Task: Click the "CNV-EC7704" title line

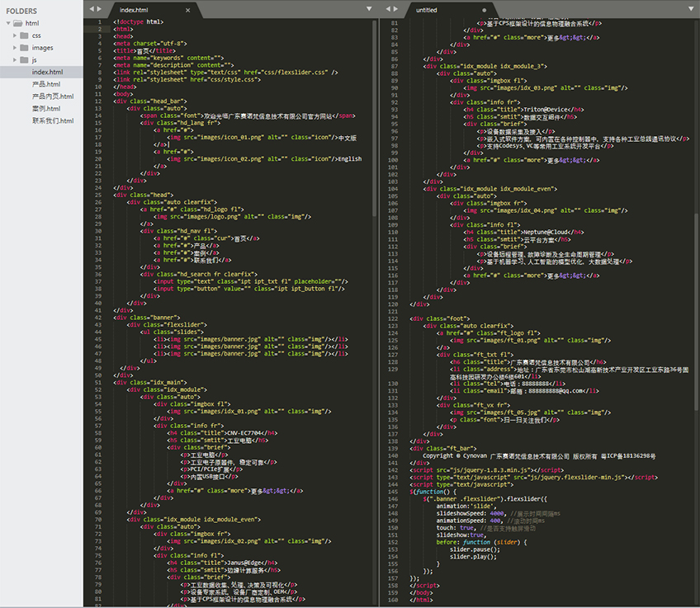Action: 222,432
